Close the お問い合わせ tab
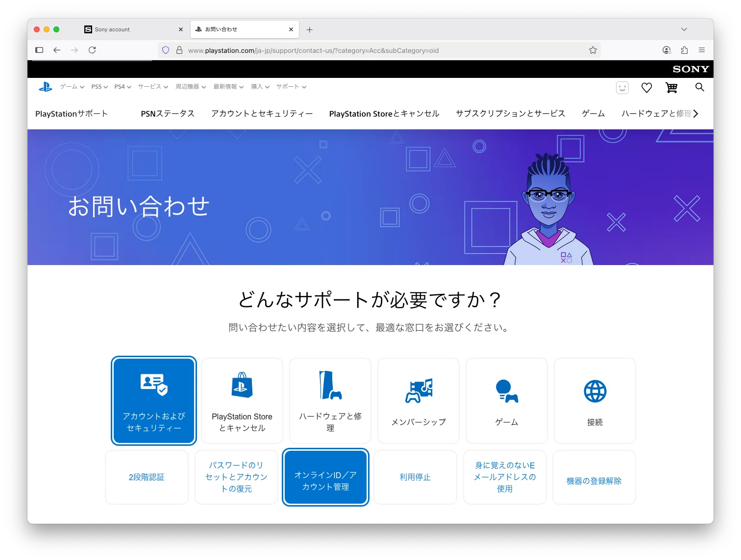The width and height of the screenshot is (741, 560). [x=291, y=29]
